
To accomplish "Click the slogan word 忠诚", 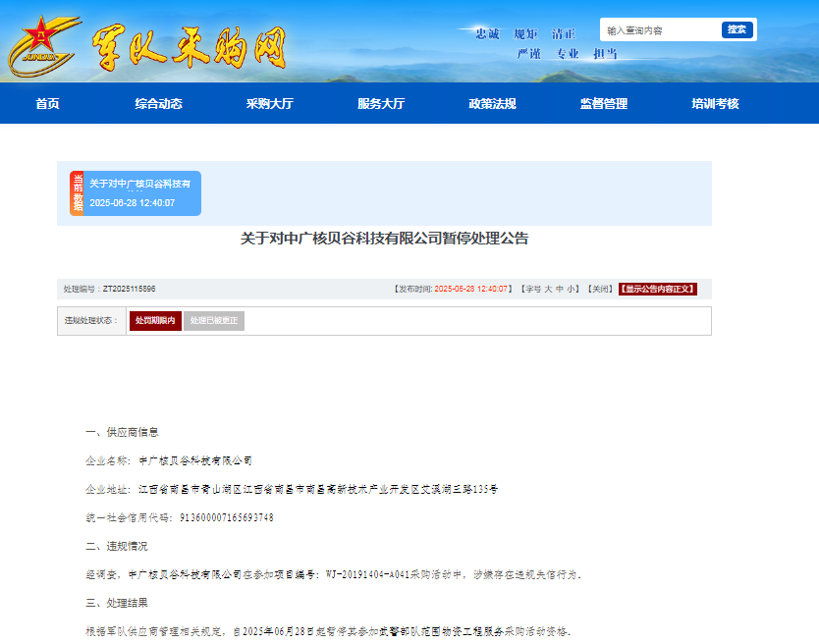I will pos(487,34).
